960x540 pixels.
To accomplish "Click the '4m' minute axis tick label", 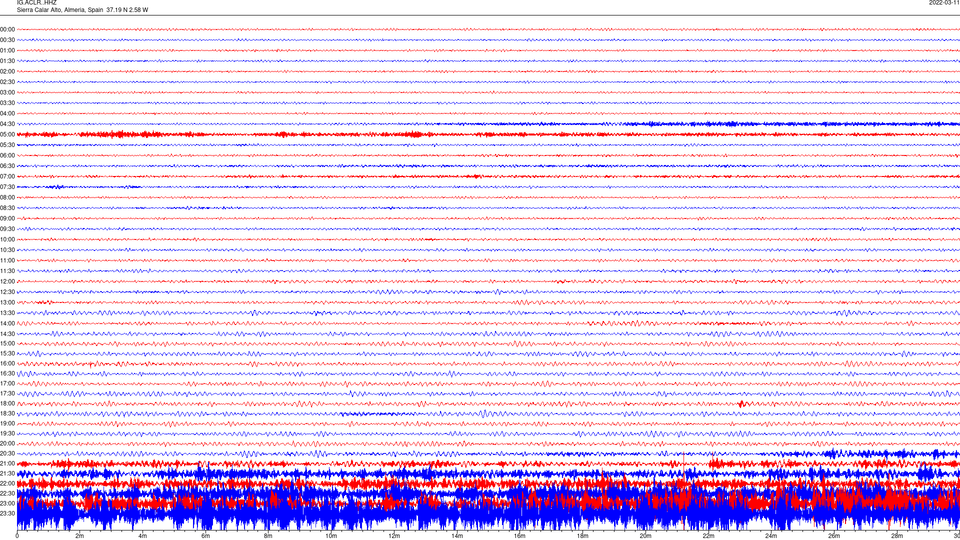I will point(143,536).
